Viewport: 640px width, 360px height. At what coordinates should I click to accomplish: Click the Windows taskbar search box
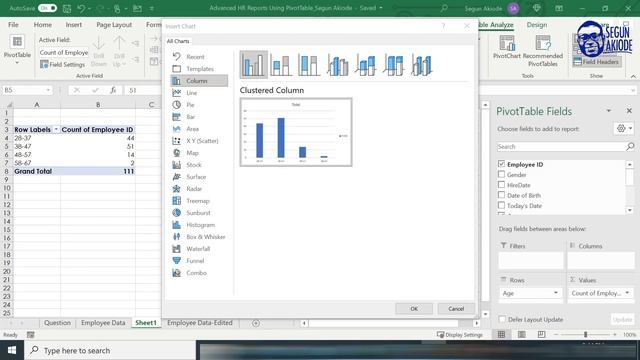[x=110, y=350]
